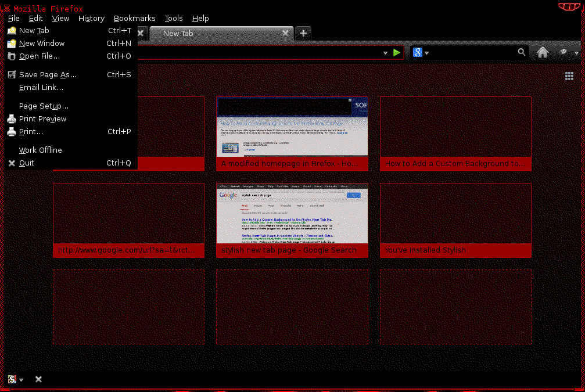This screenshot has height=392, width=585.
Task: Open the Stylish icon in status bar
Action: (12, 379)
